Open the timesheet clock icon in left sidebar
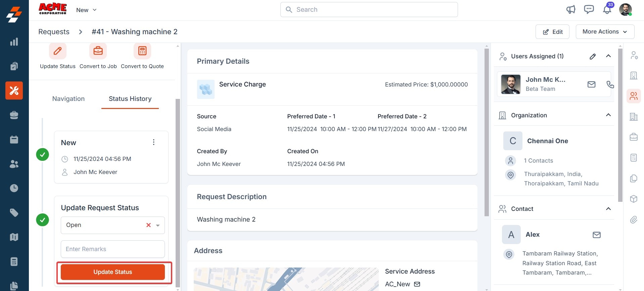644x291 pixels. [x=14, y=188]
